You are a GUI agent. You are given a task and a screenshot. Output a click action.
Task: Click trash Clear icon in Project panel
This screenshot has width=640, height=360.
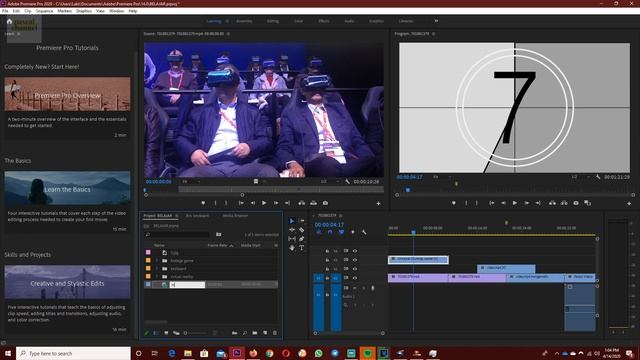point(275,333)
